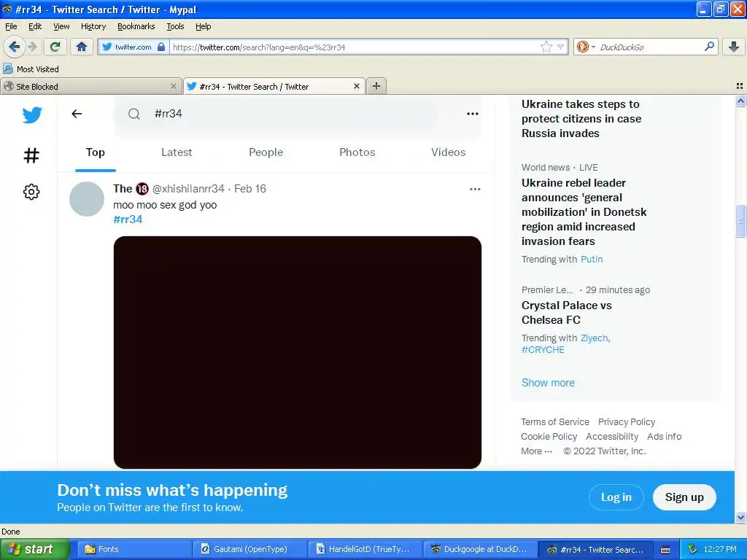Open the History menu
Screen dimensions: 747x560
pyautogui.click(x=93, y=26)
